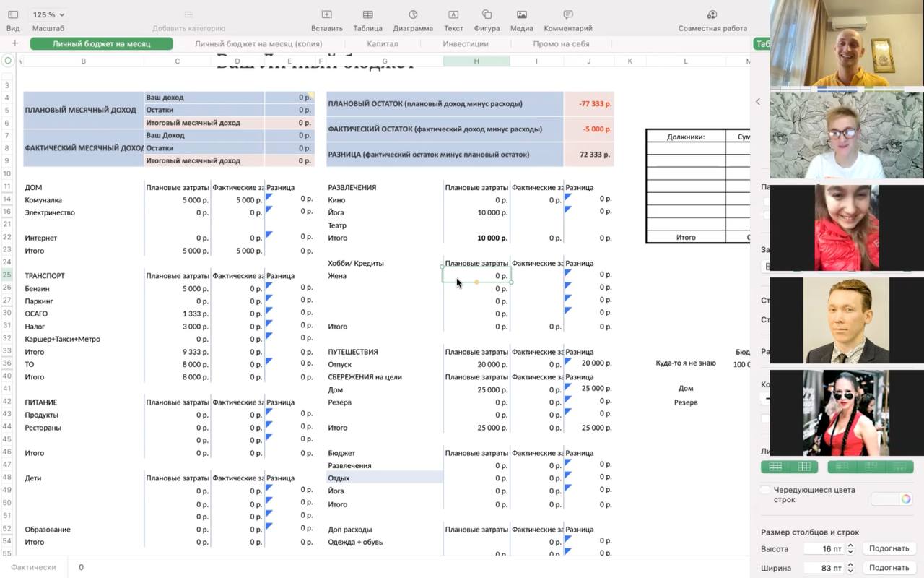
Task: Switch to the Капитал sheet tab
Action: click(383, 43)
